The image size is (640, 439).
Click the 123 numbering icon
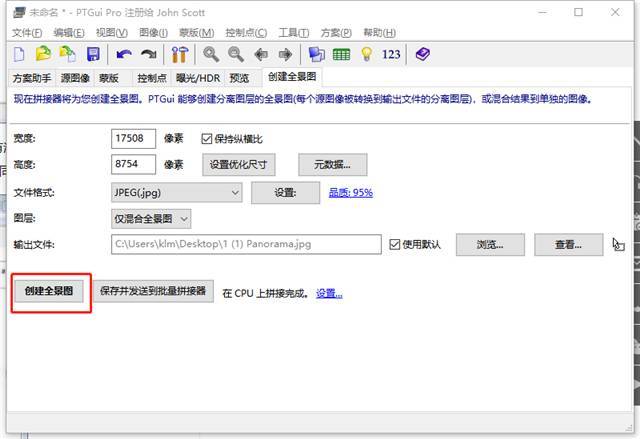pos(391,54)
